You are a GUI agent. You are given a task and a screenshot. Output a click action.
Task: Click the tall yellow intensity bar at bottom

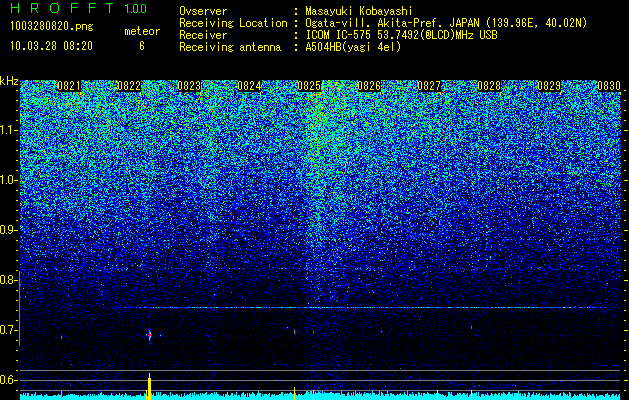(149, 386)
